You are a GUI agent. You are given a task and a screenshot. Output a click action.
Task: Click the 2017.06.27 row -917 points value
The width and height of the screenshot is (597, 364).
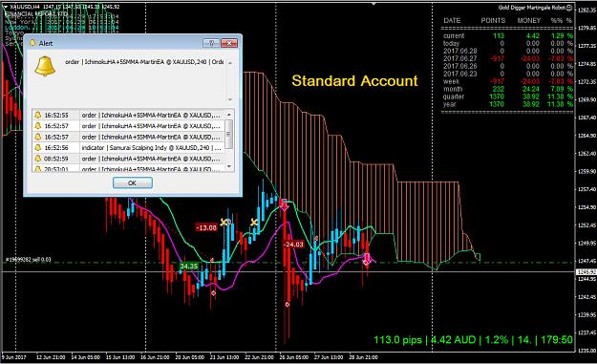point(498,58)
